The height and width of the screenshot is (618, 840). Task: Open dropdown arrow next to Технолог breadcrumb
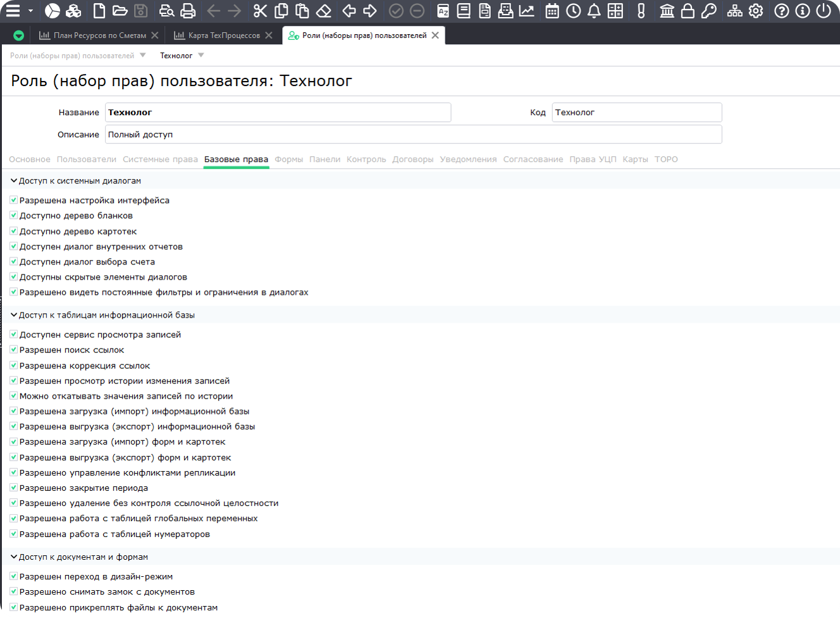pyautogui.click(x=201, y=56)
